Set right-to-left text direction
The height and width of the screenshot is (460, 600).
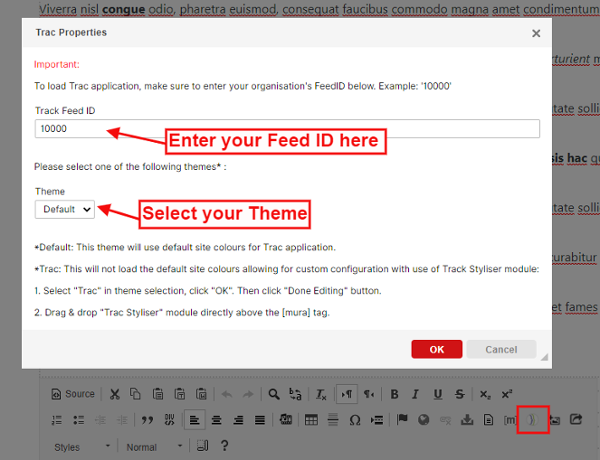[368, 394]
